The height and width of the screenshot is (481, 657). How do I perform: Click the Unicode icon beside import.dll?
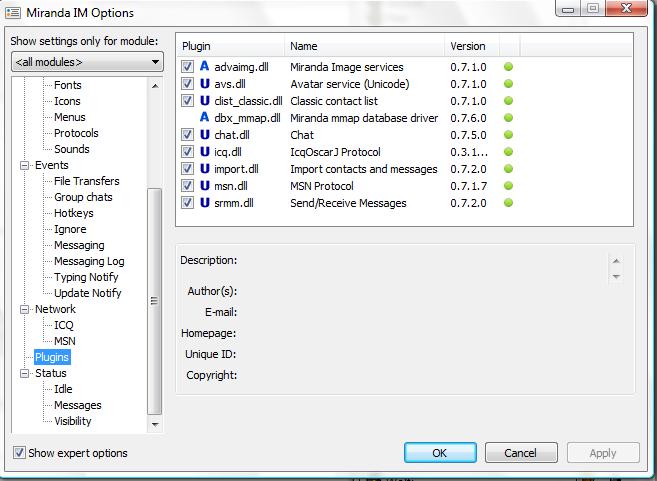[204, 168]
